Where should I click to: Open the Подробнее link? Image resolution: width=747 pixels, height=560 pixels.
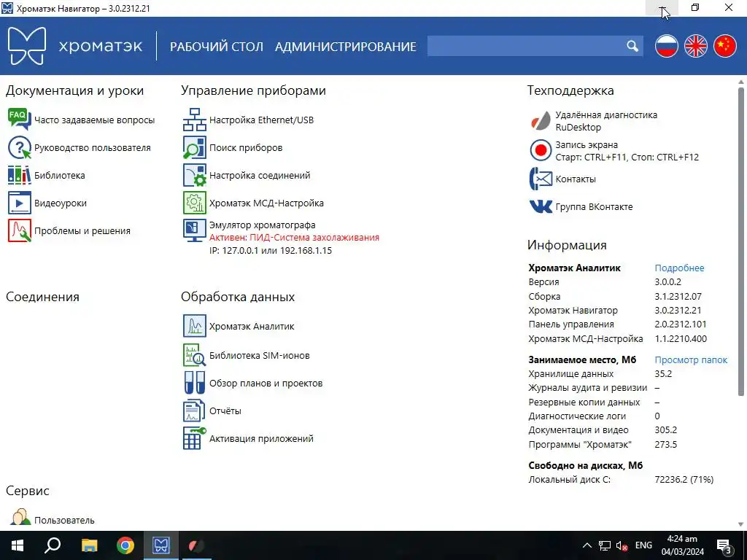679,268
